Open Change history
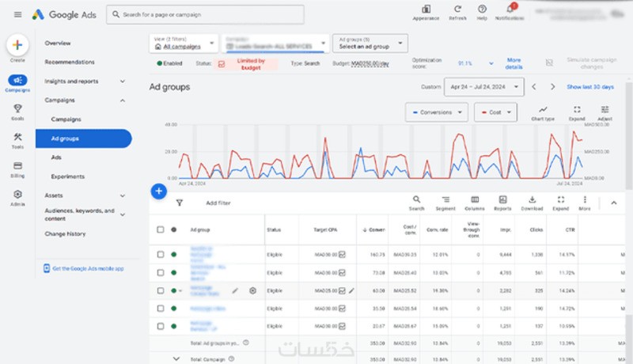 pyautogui.click(x=65, y=234)
